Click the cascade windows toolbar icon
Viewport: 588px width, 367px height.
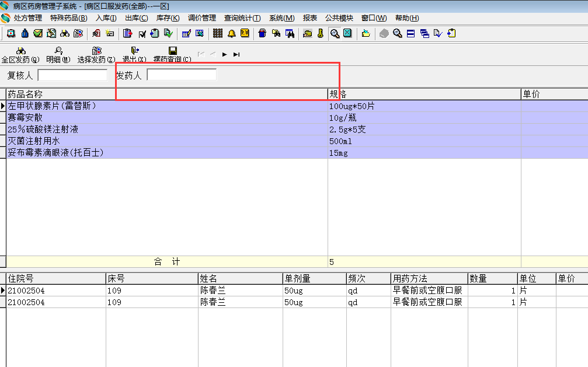[x=425, y=33]
